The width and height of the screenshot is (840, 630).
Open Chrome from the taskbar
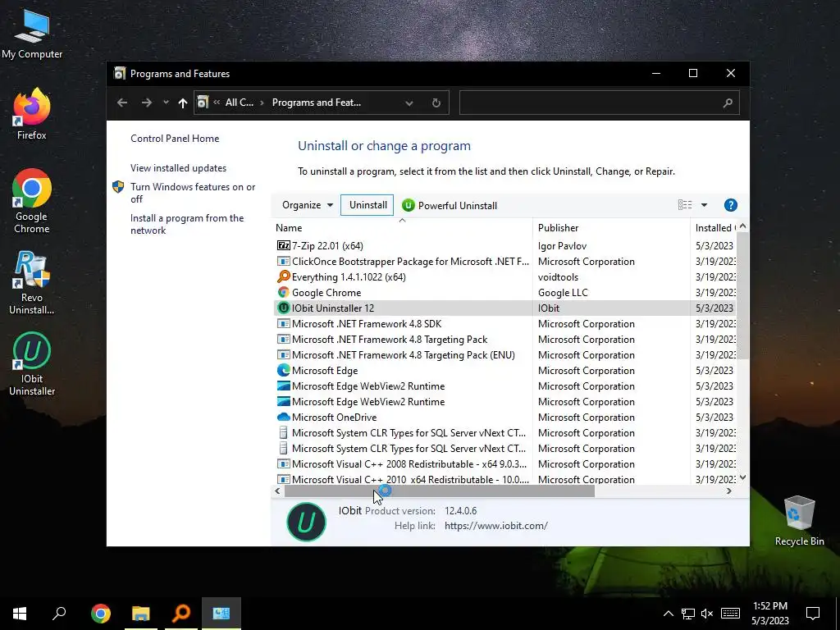pos(101,614)
